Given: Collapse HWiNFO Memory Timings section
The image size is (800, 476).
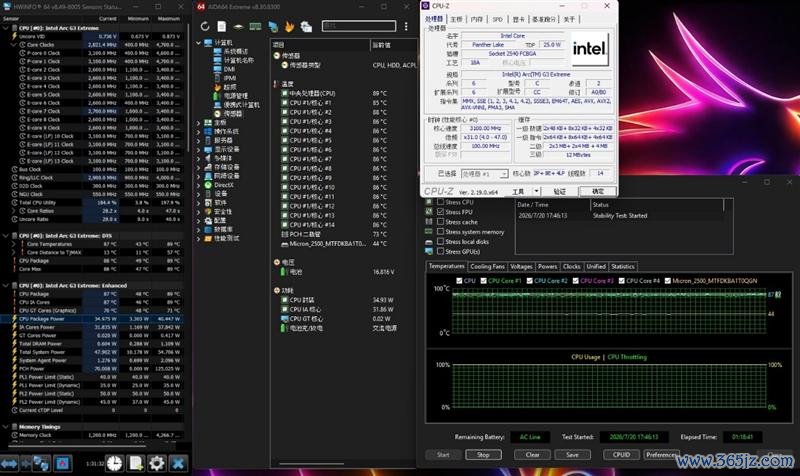Looking at the screenshot, I should point(6,427).
